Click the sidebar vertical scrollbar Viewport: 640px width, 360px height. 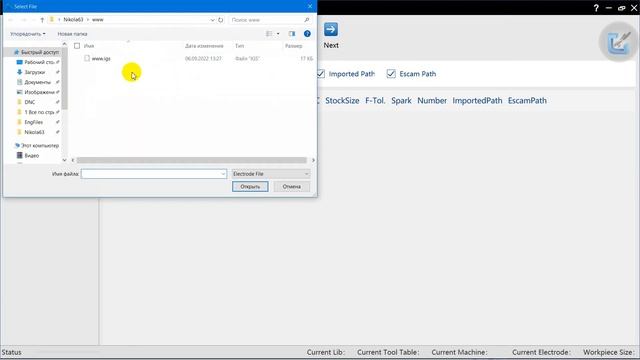click(x=64, y=79)
